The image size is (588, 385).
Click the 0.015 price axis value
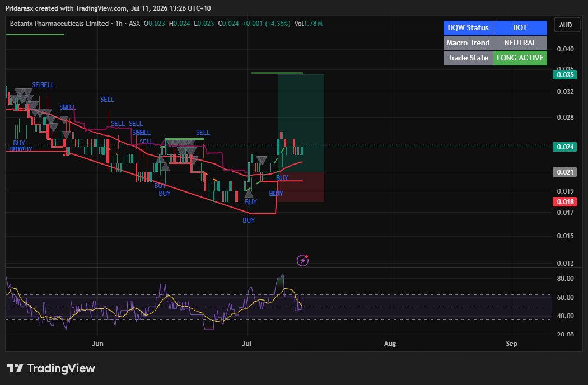[x=565, y=236]
